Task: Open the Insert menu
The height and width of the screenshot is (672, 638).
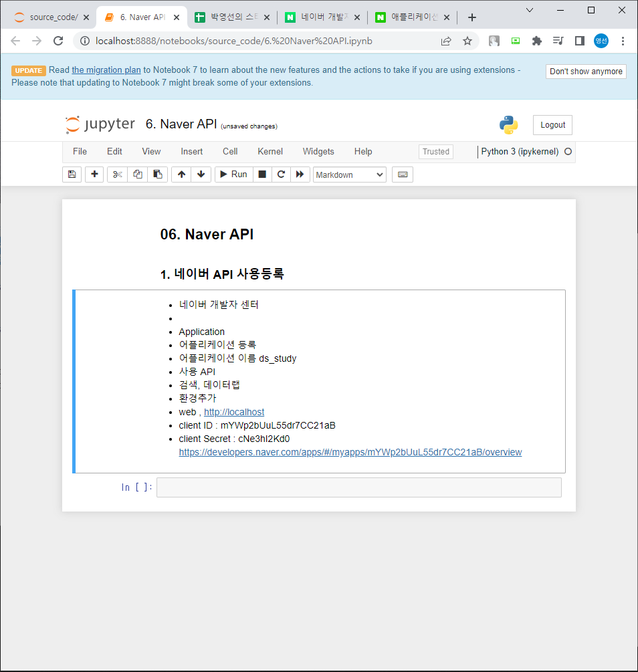Action: click(x=192, y=152)
